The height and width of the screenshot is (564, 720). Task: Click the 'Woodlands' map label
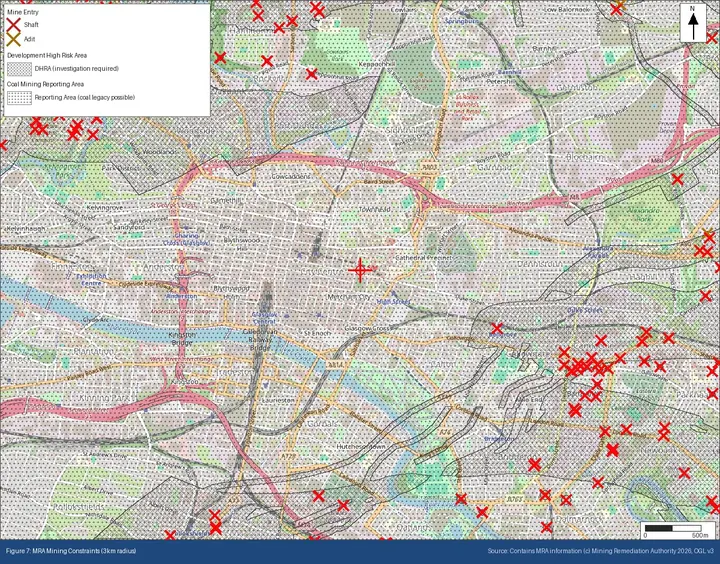tap(160, 152)
